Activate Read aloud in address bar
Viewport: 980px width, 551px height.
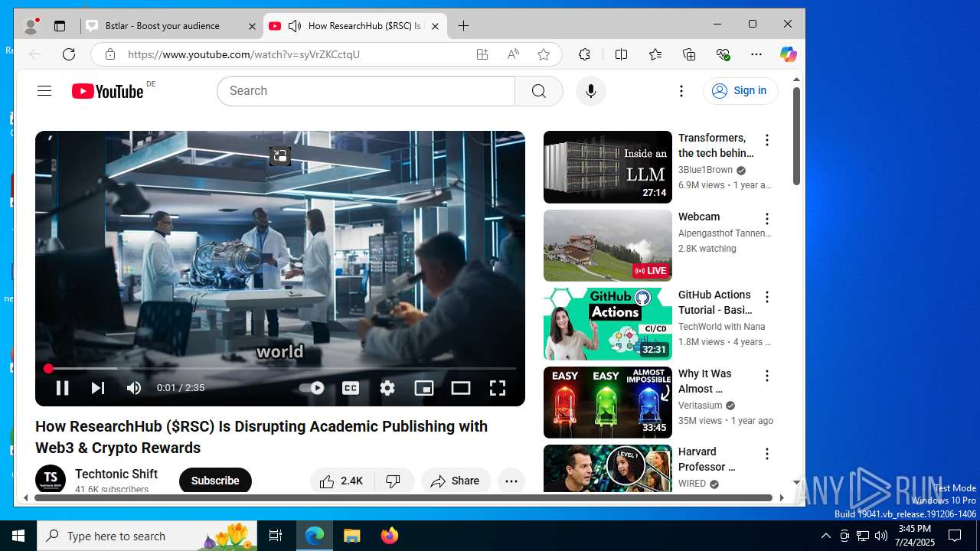(513, 54)
